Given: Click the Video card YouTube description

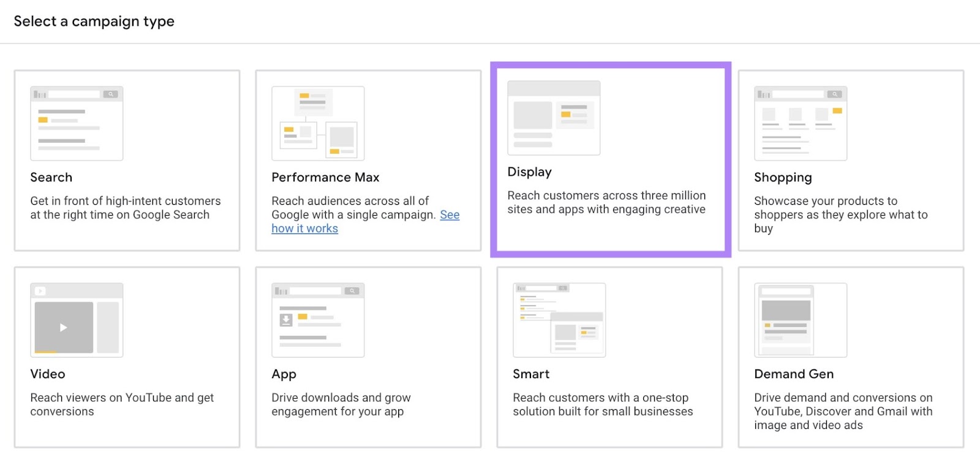Looking at the screenshot, I should coord(122,404).
